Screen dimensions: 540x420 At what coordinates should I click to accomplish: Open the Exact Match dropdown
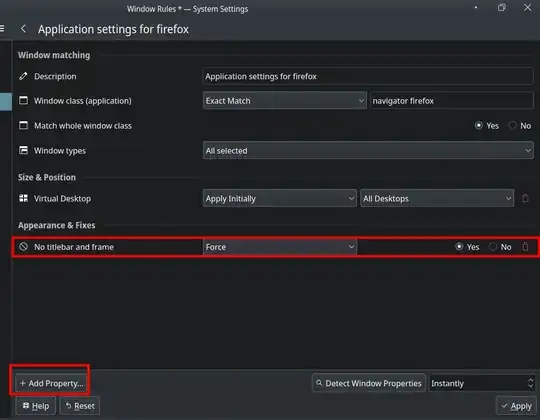point(284,101)
